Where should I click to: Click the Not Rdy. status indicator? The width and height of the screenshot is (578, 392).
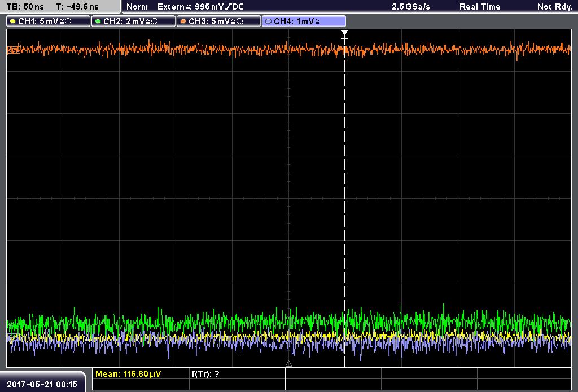click(x=554, y=7)
